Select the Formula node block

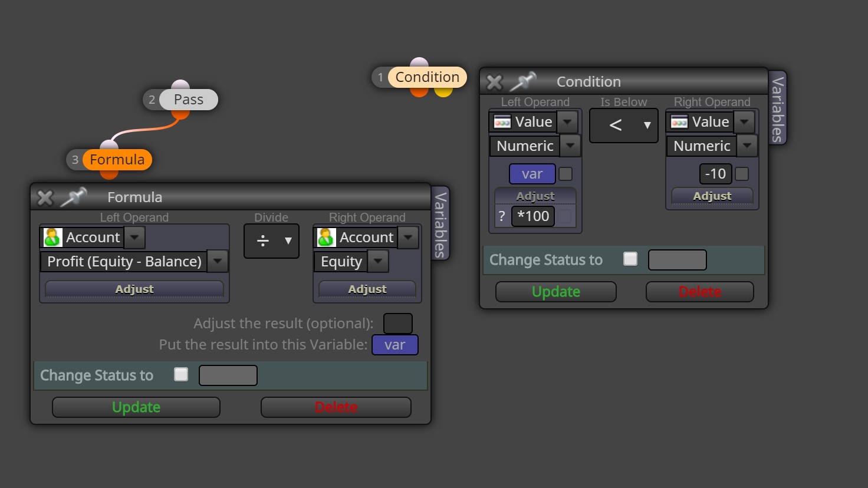pyautogui.click(x=117, y=160)
